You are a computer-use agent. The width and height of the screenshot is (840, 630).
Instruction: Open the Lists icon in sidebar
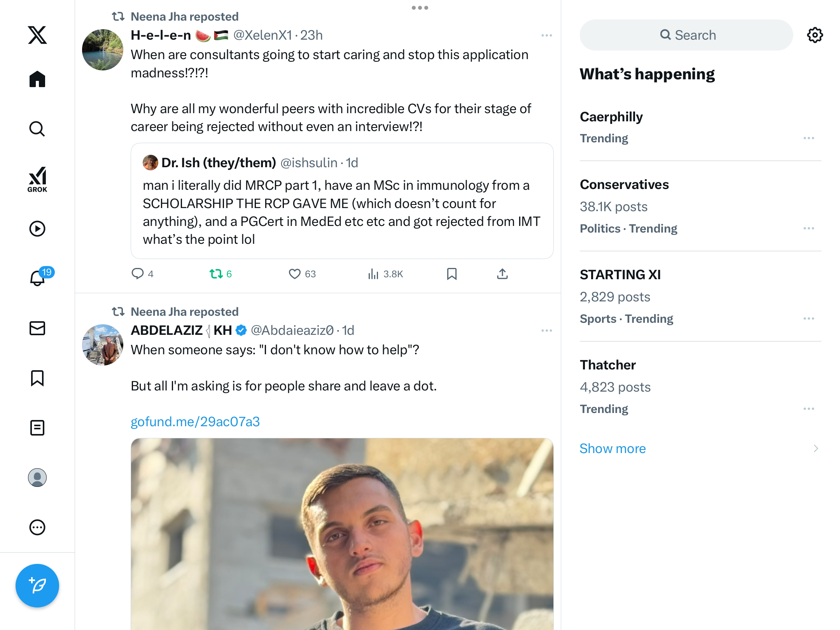coord(37,428)
